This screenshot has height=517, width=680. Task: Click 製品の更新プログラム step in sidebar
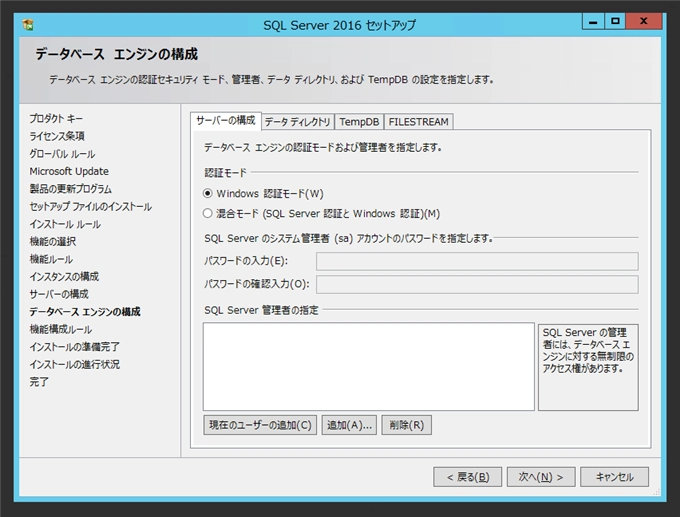[x=70, y=189]
